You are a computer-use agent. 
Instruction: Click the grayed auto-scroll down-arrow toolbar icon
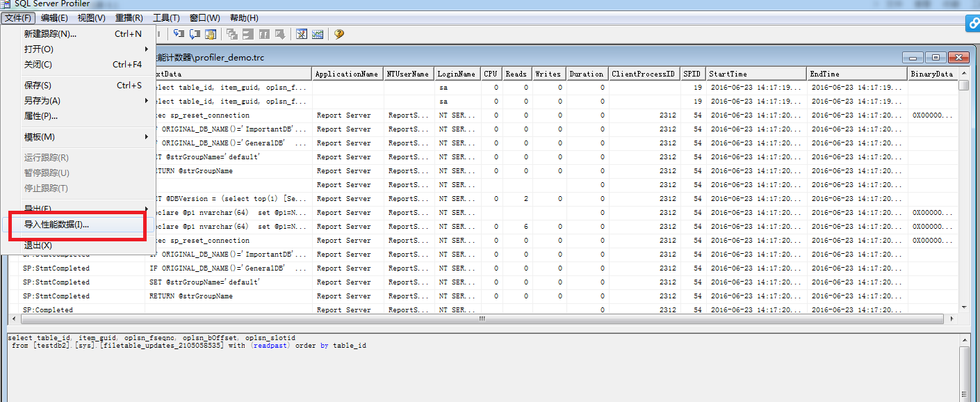(280, 34)
